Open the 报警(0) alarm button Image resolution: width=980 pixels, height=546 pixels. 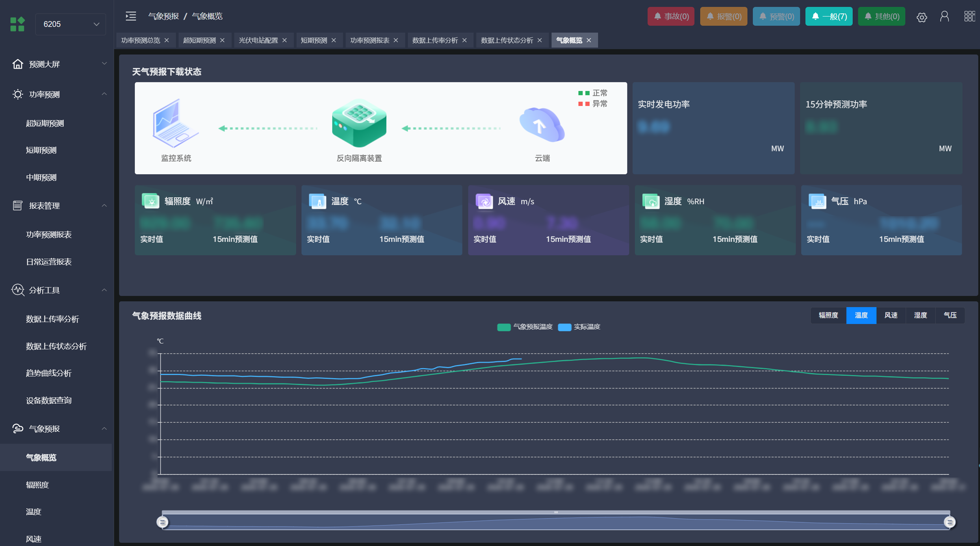[724, 16]
